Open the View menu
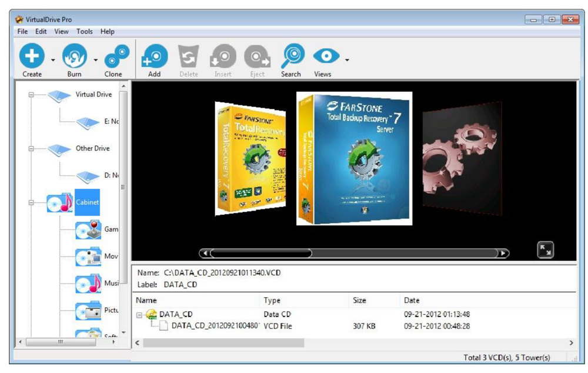The image size is (588, 373). (x=62, y=32)
